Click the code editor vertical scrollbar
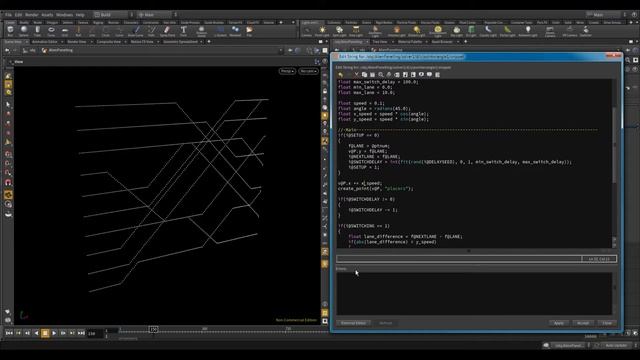The image size is (640, 360). pos(615,145)
